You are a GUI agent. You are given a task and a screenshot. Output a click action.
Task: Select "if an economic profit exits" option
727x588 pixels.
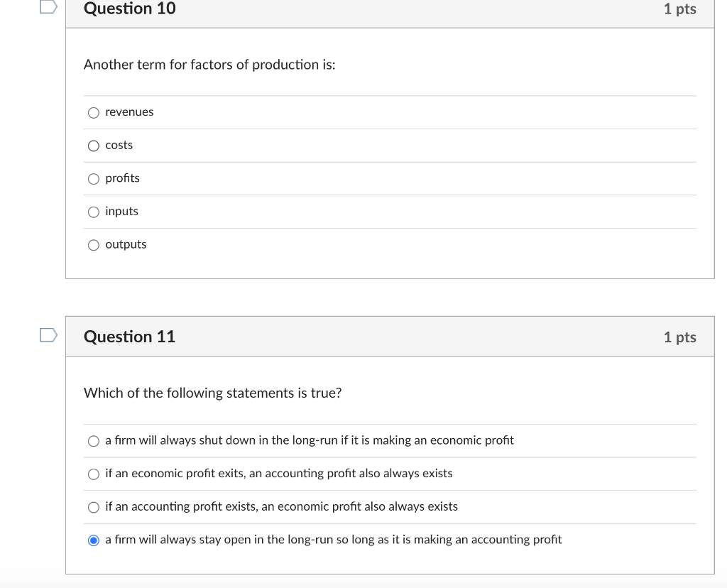[x=94, y=474]
